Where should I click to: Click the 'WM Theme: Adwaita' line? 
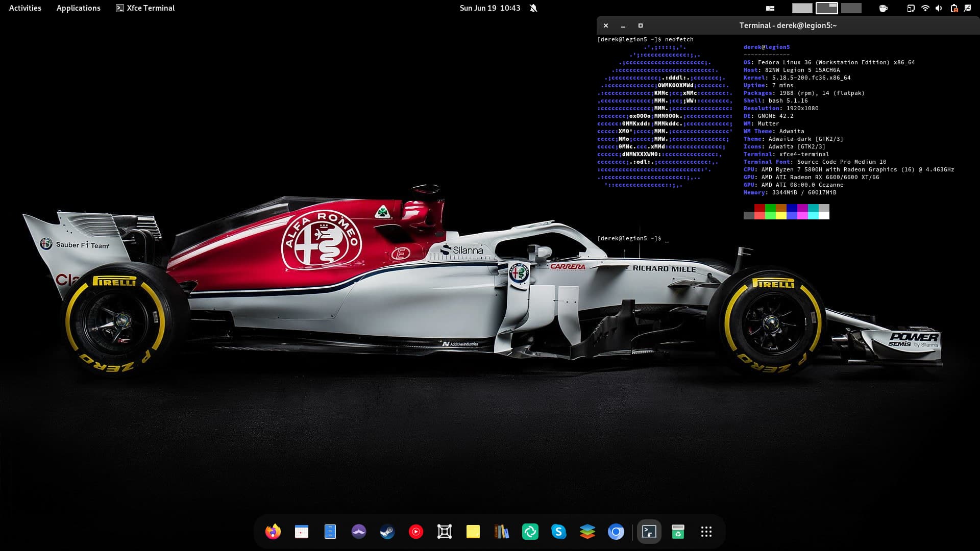point(774,131)
